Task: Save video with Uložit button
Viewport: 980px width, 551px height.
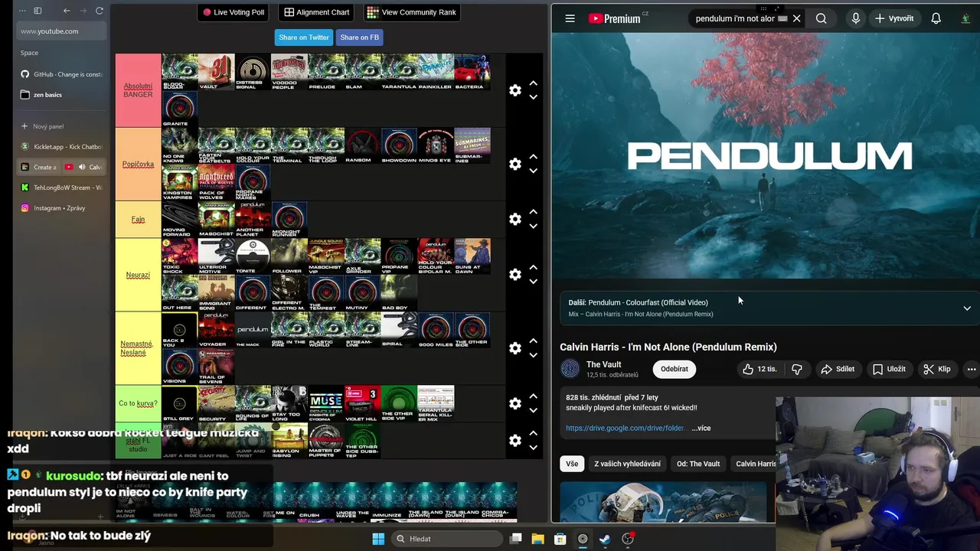Action: [888, 369]
